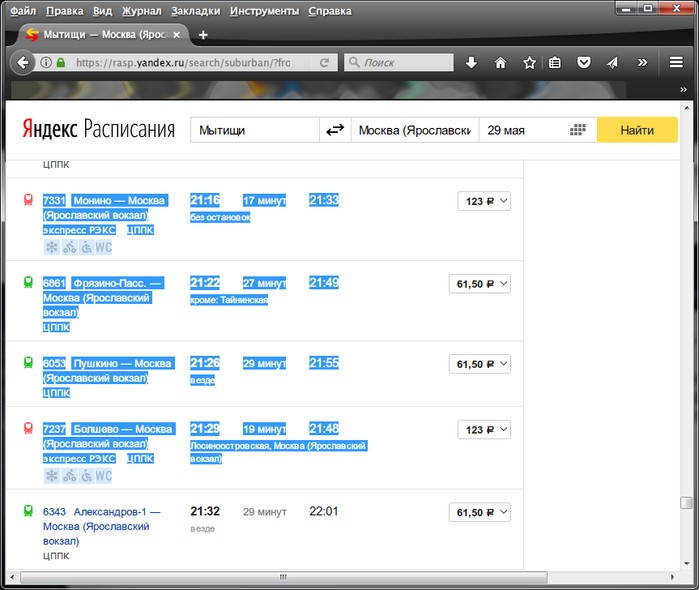Click the green padlock security icon
Screen dimensions: 699x590
61,62
